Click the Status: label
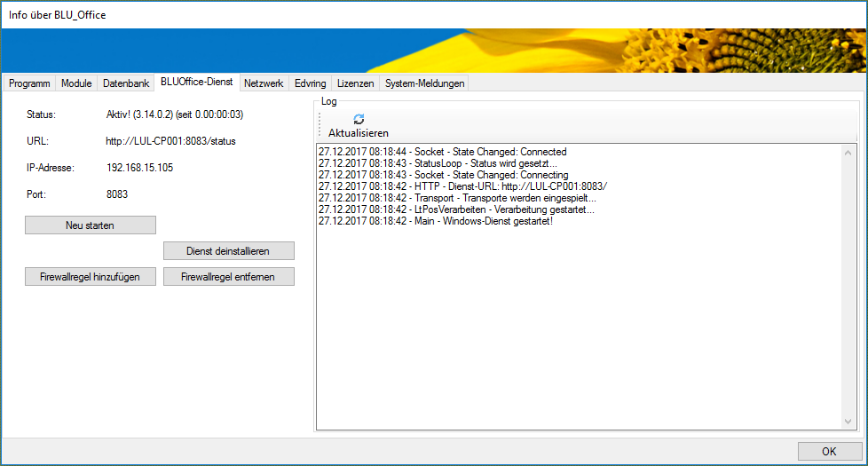The width and height of the screenshot is (868, 466). coord(41,115)
